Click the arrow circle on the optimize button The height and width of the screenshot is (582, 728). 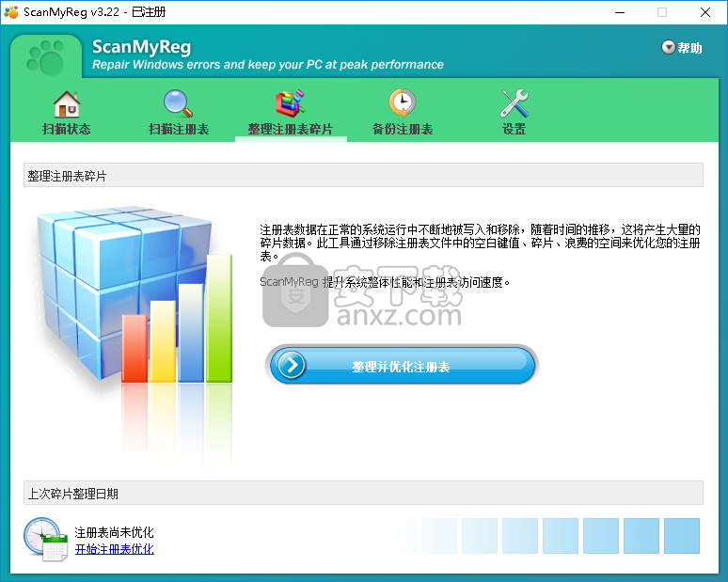click(x=292, y=365)
